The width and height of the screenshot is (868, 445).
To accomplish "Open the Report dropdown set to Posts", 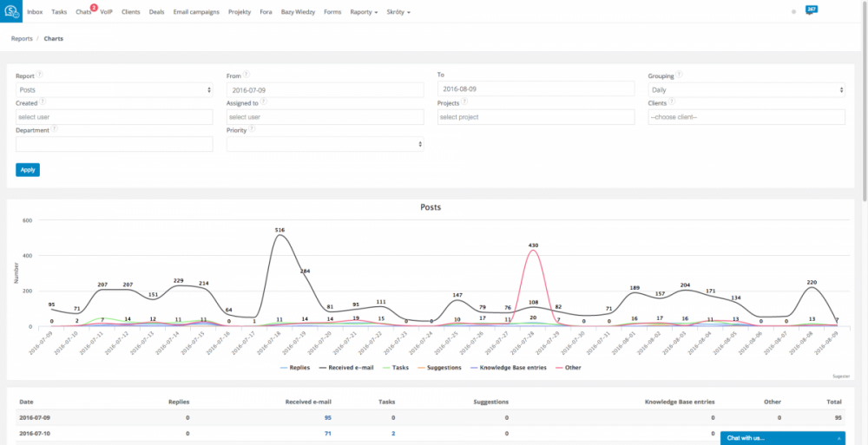I will 114,89.
